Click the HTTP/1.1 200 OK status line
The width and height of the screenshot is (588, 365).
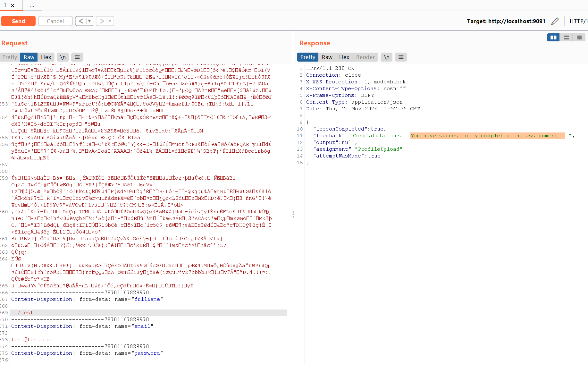330,68
